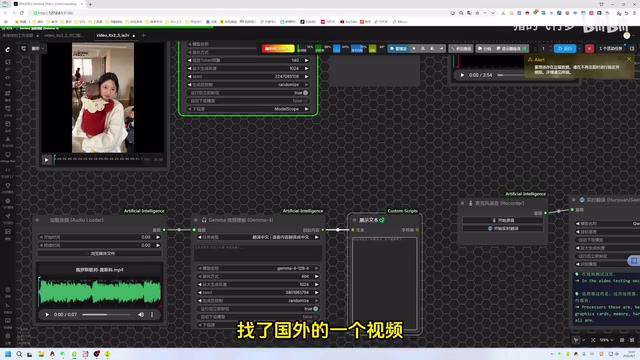Click the 3:54 audio progress slider

pos(510,75)
